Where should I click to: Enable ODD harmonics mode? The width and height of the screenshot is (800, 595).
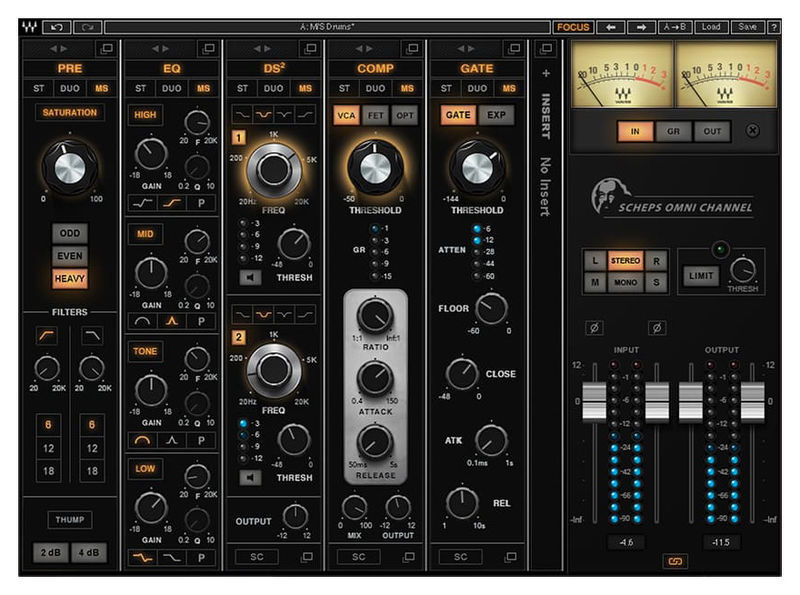(70, 233)
